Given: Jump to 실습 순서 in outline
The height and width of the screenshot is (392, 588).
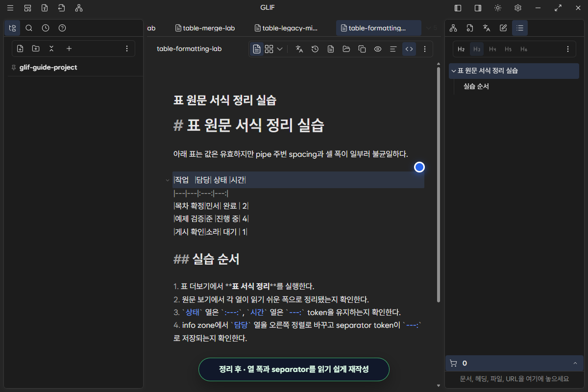Looking at the screenshot, I should click(476, 86).
